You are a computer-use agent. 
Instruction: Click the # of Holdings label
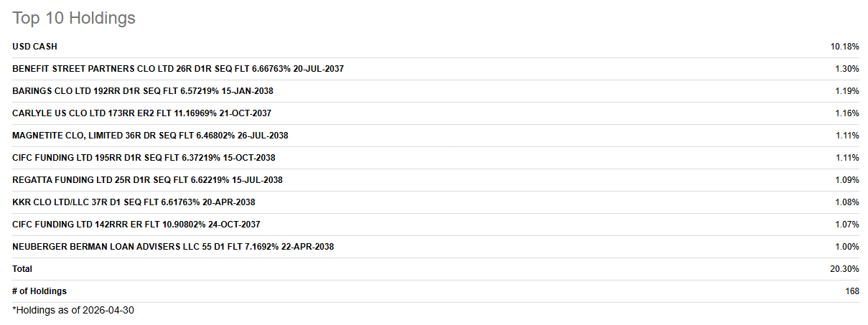click(x=39, y=291)
